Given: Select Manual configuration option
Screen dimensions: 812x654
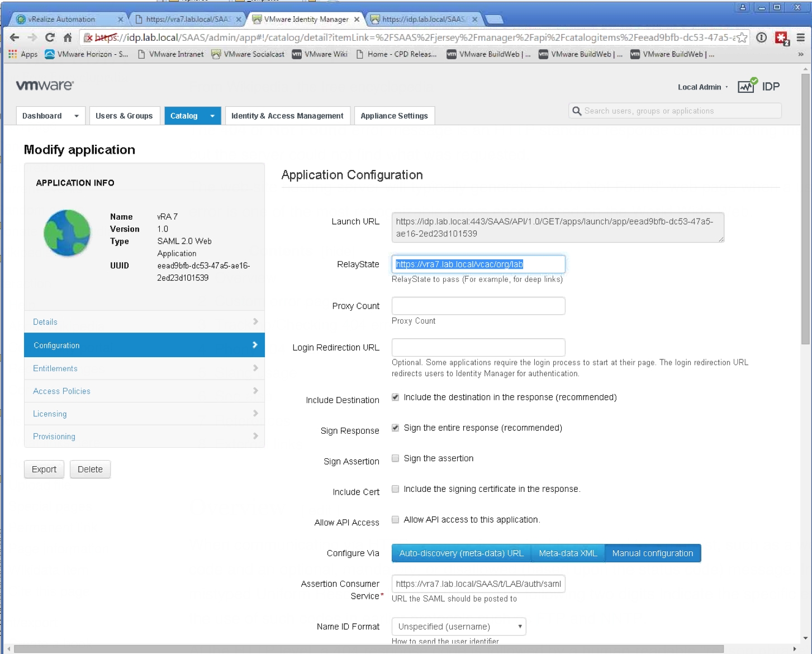Looking at the screenshot, I should 653,553.
